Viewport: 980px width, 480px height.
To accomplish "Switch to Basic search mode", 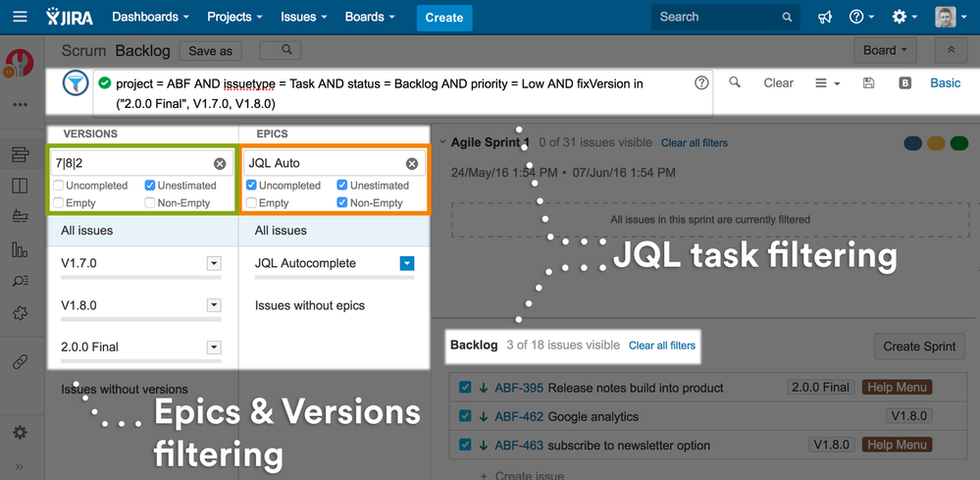I will (x=946, y=83).
